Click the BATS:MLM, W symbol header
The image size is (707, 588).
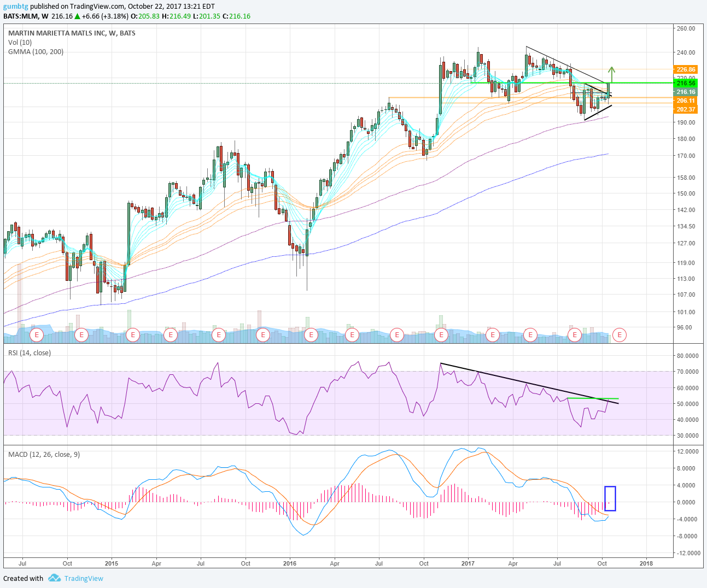point(26,16)
